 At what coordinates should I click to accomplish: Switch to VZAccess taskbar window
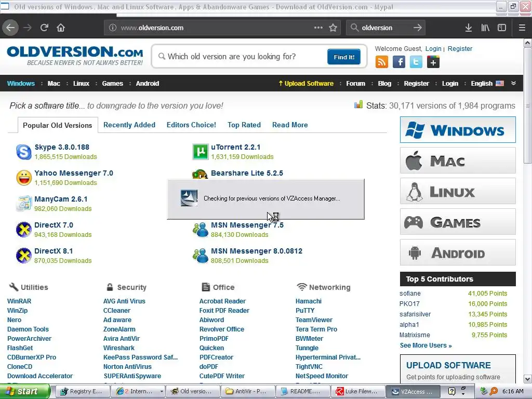tap(413, 392)
